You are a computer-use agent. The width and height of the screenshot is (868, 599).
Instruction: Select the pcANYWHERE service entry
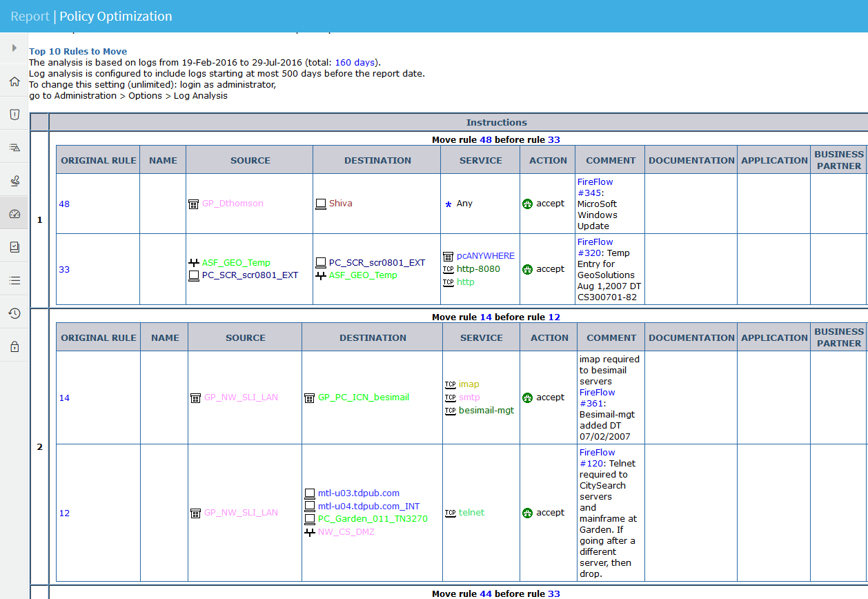485,256
